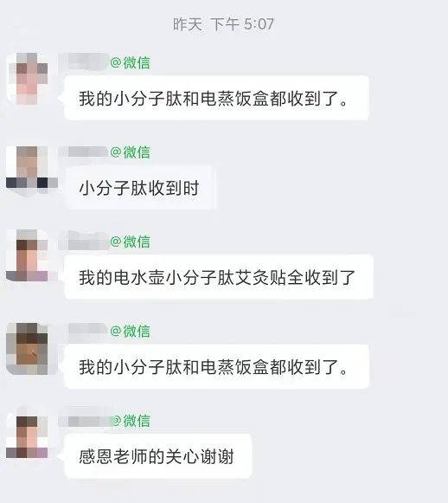Tap "@微信" tag above the 电水壶 message

click(130, 242)
